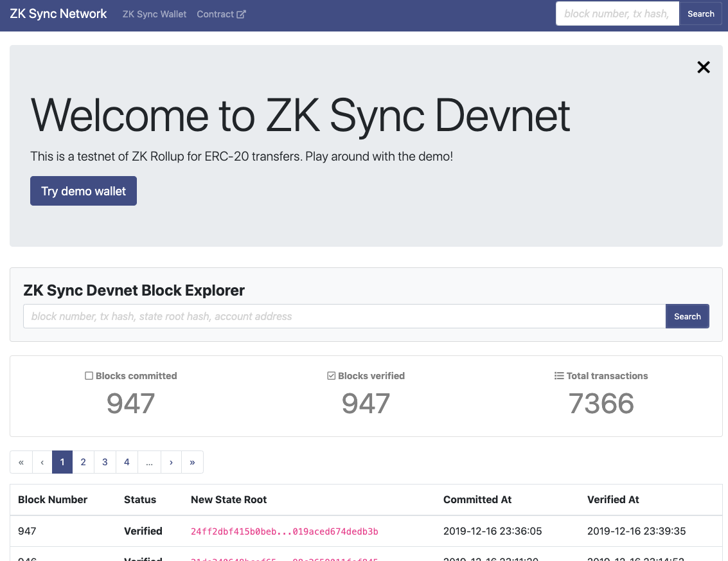
Task: Click the Blocks committed square icon
Action: tap(89, 376)
